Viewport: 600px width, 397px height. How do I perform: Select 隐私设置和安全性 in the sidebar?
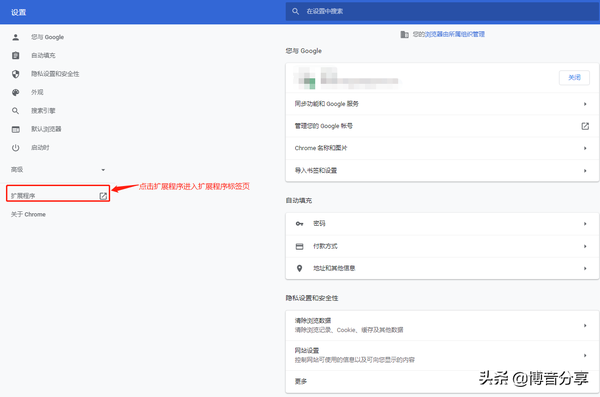click(55, 74)
